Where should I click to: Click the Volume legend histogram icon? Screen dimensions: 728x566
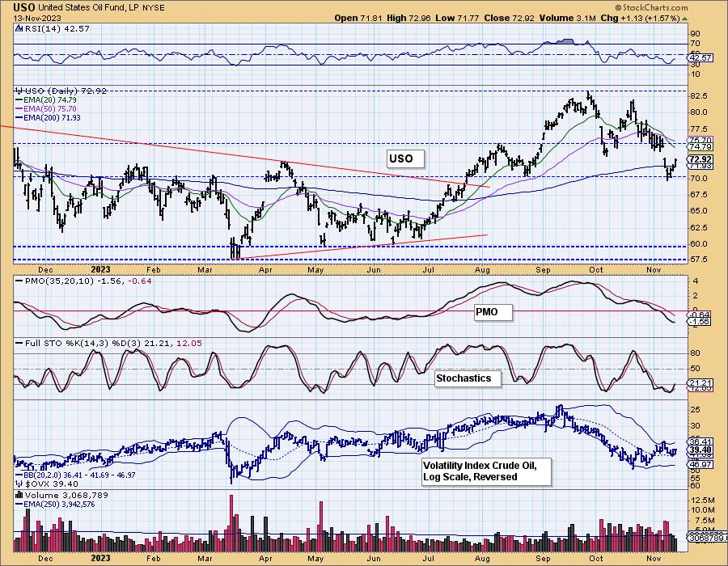[19, 495]
